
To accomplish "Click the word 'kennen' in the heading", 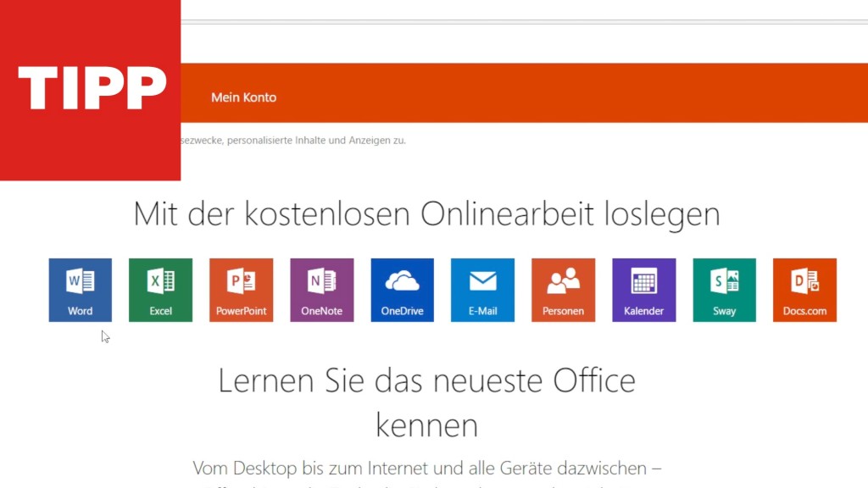I will pos(426,425).
